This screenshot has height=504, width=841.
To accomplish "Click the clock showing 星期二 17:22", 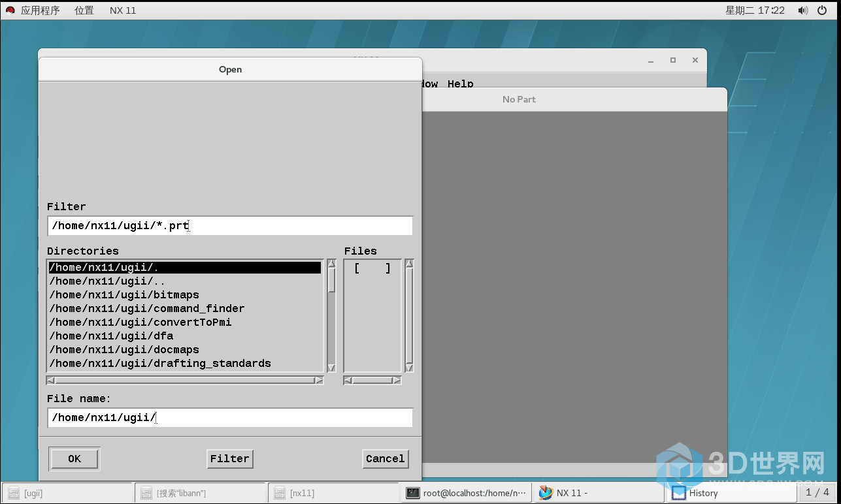I will (755, 10).
